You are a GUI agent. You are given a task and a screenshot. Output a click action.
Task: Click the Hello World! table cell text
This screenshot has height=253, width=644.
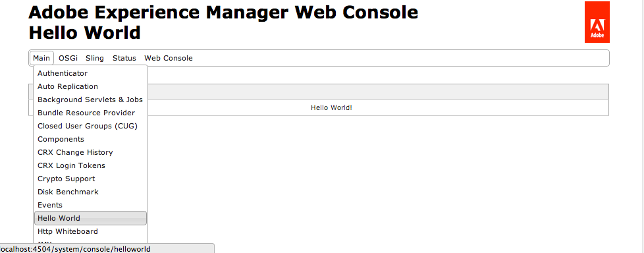[331, 108]
